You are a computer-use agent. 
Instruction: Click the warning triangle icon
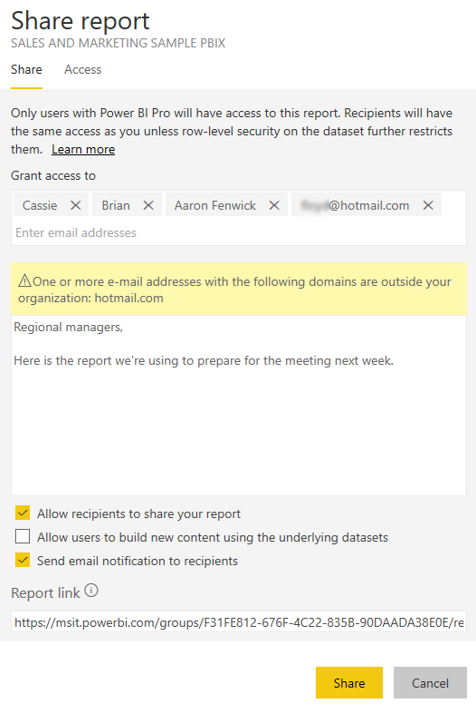pos(25,281)
